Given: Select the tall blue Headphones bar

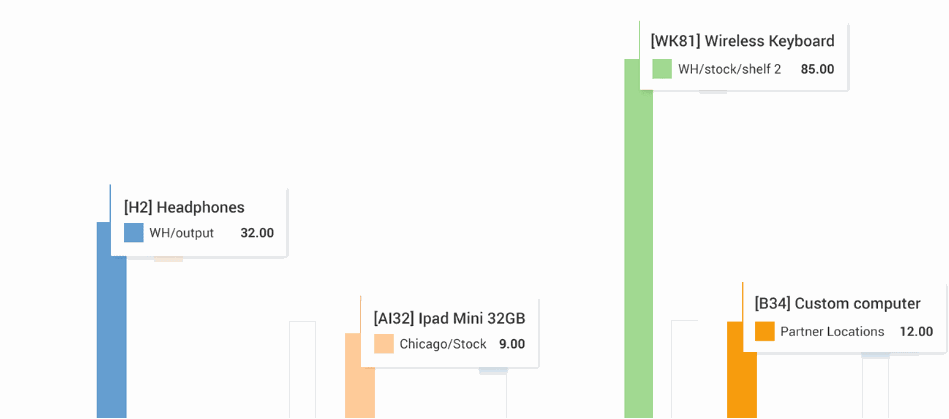Looking at the screenshot, I should tap(111, 330).
